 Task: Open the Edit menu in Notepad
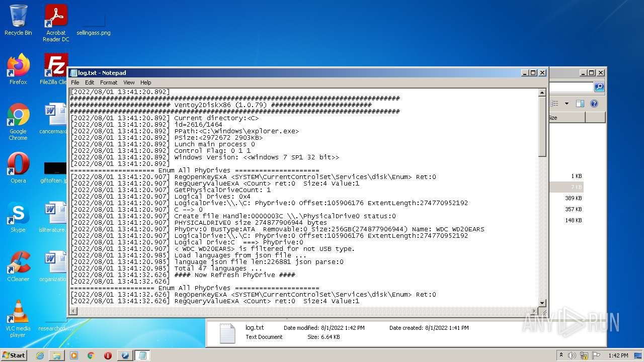(x=90, y=82)
